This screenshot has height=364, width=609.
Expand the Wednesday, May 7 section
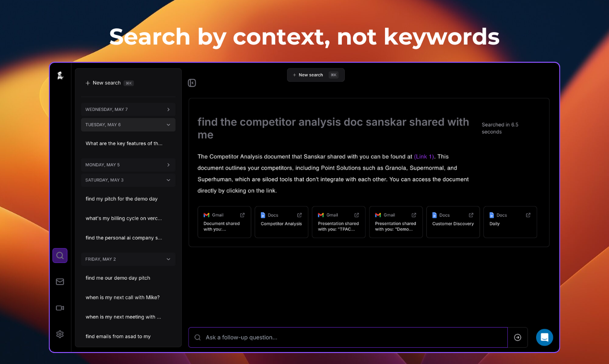(x=128, y=109)
